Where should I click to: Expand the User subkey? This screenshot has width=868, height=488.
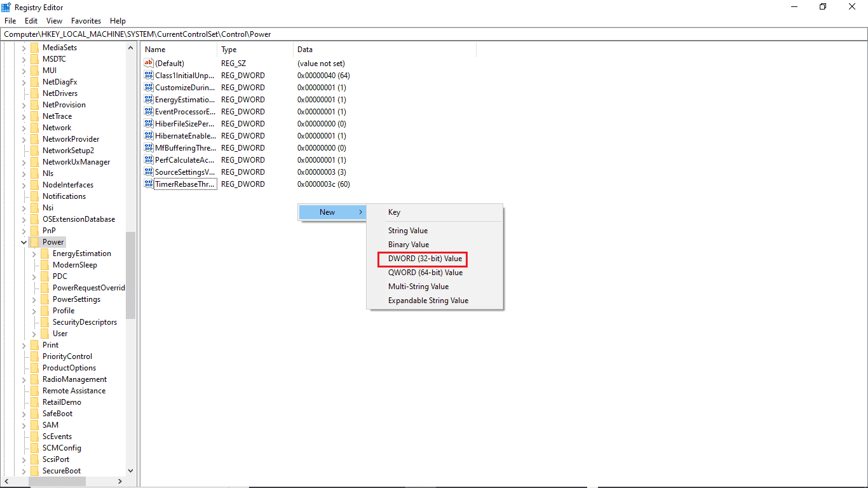point(34,334)
